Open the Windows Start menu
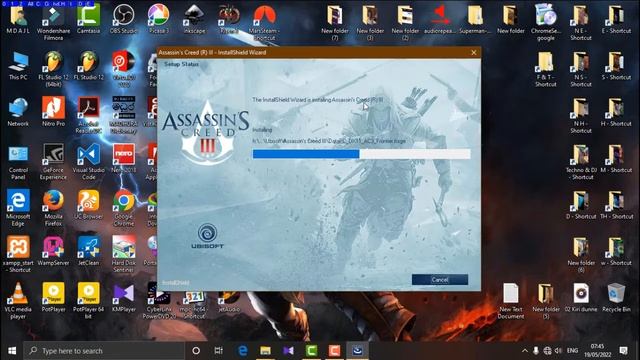Image resolution: width=640 pixels, height=360 pixels. (12, 351)
